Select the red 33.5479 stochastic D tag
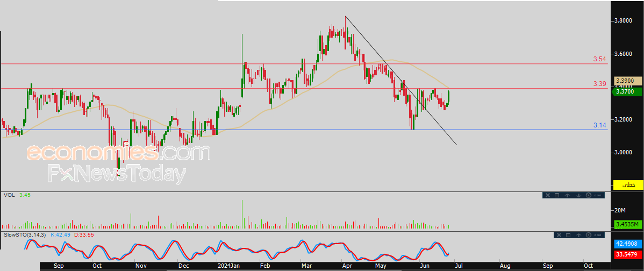 628,254
